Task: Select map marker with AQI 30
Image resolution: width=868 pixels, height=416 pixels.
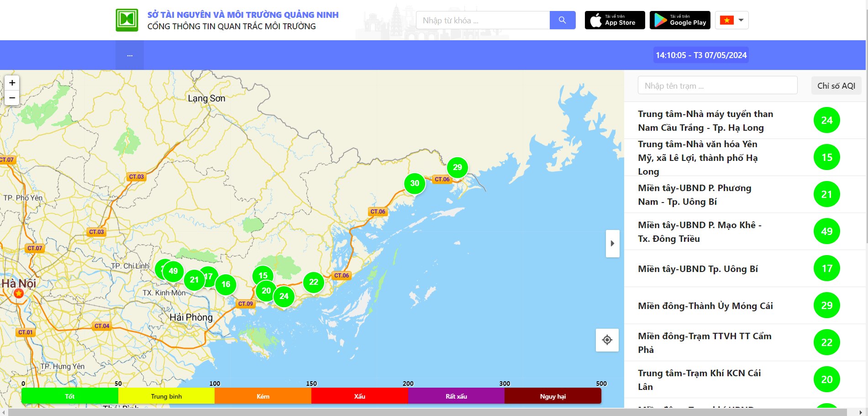Action: pyautogui.click(x=415, y=183)
